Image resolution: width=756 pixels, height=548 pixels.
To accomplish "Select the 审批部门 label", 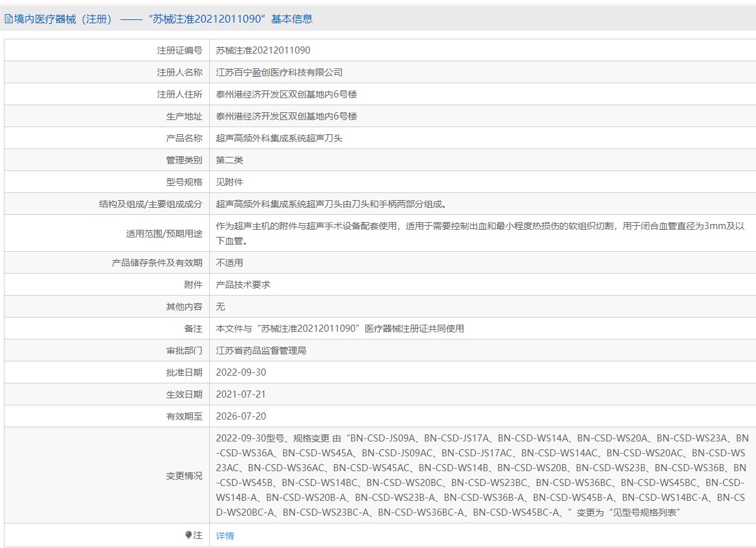I will coord(184,350).
